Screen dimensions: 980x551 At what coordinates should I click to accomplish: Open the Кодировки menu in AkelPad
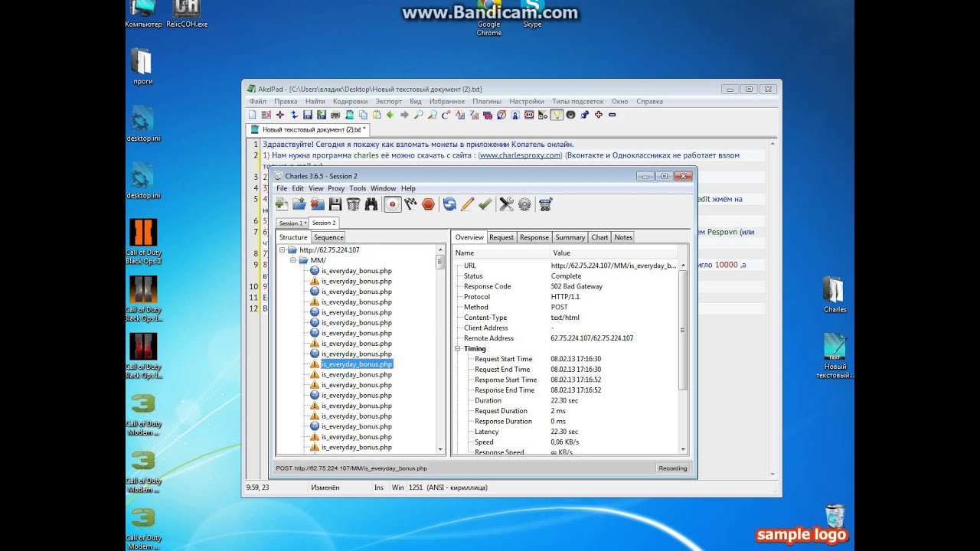coord(351,101)
